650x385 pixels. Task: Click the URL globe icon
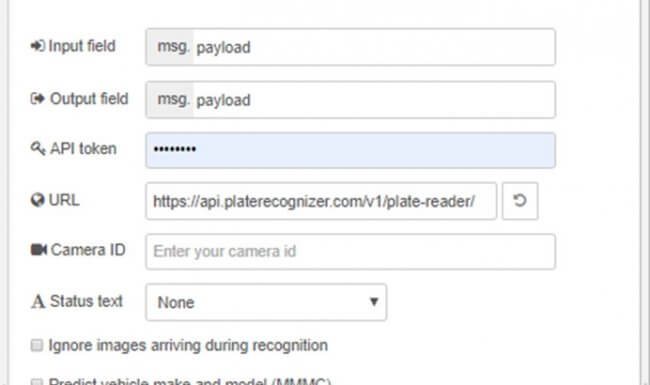point(38,200)
